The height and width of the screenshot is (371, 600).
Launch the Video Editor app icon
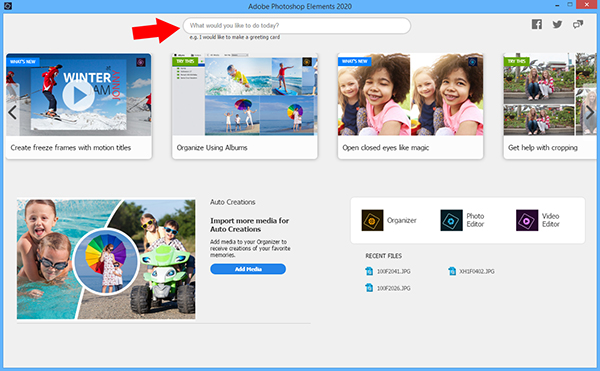point(527,220)
